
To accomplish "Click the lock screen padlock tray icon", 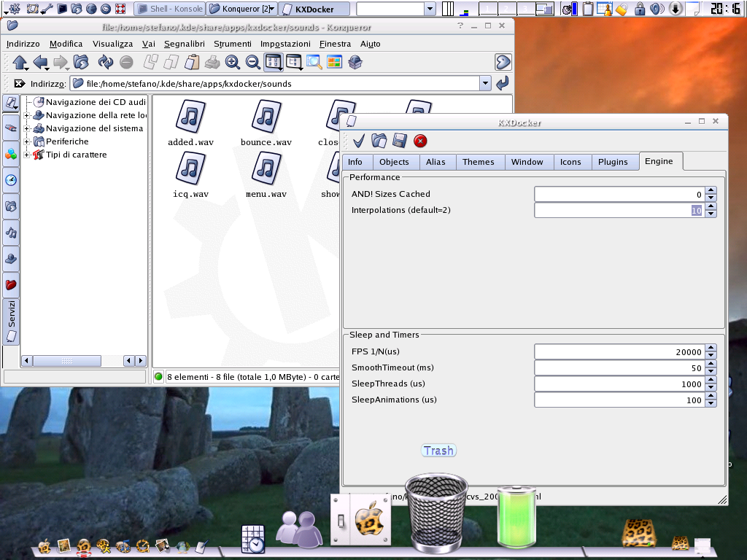I will [x=640, y=9].
